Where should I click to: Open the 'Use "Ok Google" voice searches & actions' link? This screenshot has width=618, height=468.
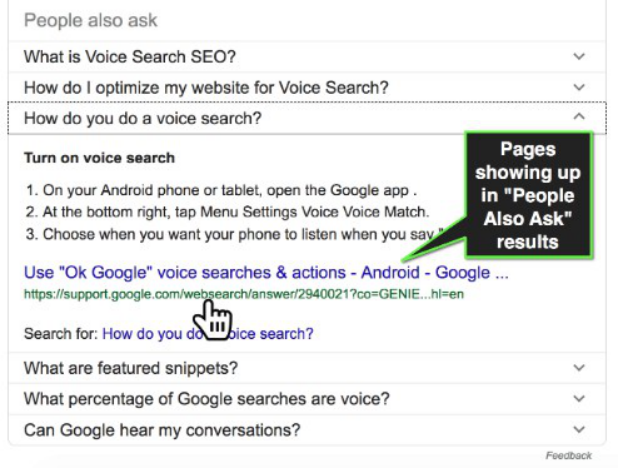coord(266,273)
